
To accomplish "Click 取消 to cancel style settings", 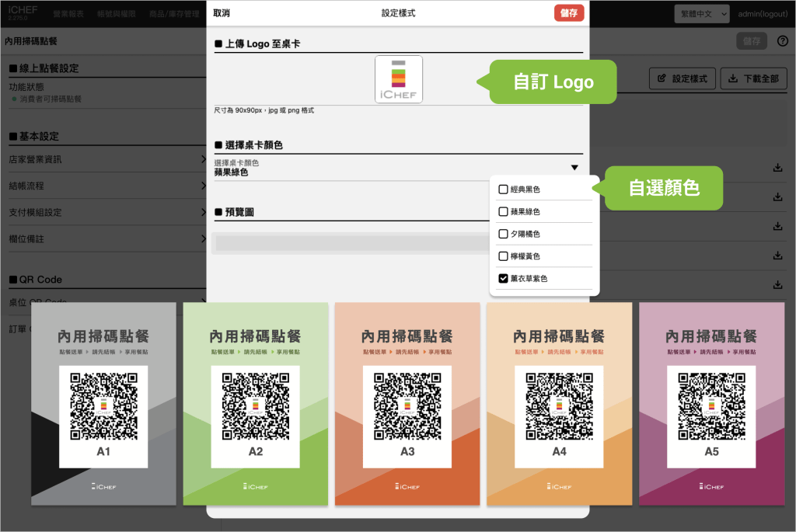I will [x=222, y=13].
